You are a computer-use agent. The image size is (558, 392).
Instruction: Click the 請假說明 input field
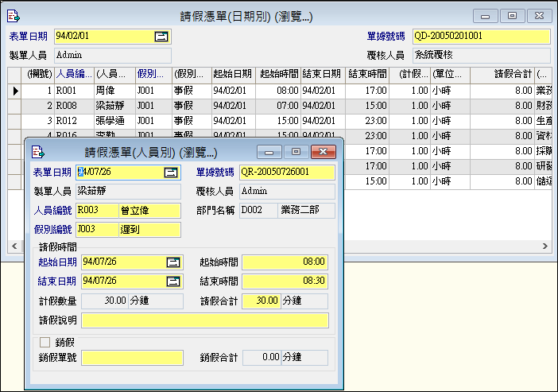204,320
